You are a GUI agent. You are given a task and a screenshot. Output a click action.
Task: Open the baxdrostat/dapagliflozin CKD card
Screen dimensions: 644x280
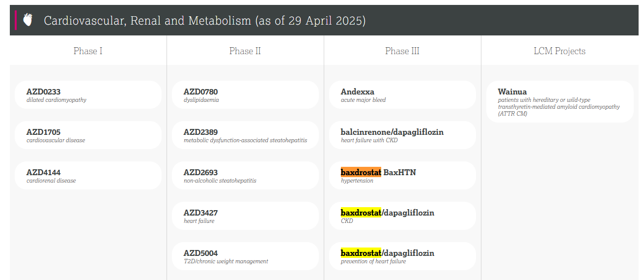[x=402, y=216]
